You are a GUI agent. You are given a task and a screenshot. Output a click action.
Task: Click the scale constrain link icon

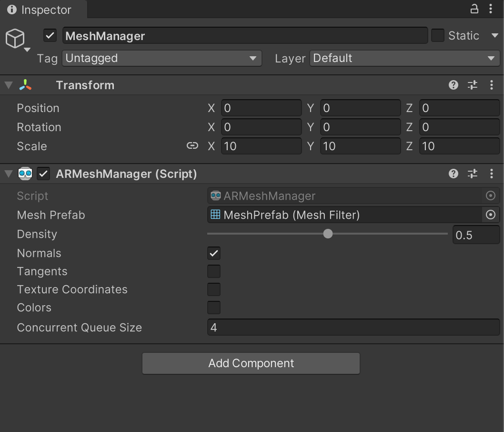coord(192,146)
